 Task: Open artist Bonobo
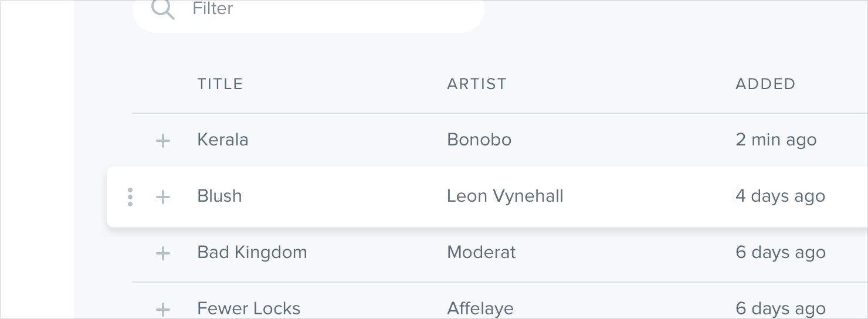click(x=479, y=140)
